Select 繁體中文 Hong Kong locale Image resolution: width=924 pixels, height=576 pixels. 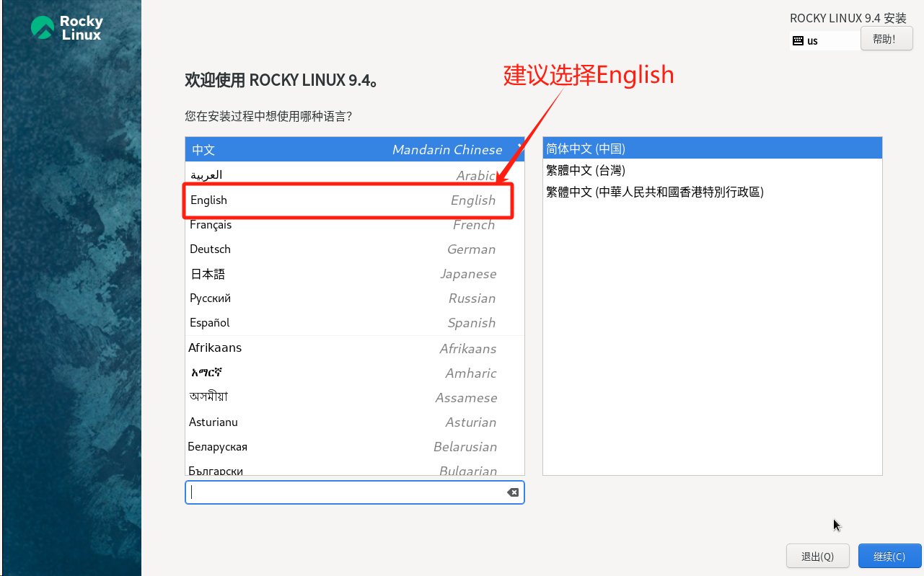point(713,192)
